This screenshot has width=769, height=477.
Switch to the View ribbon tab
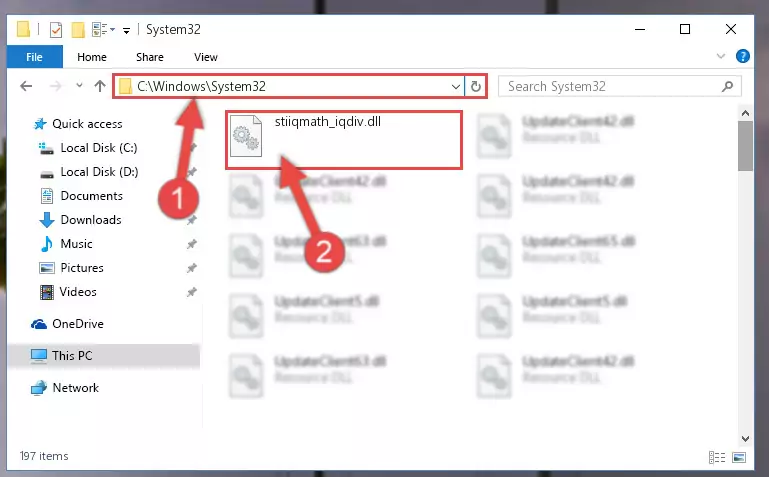[x=205, y=57]
